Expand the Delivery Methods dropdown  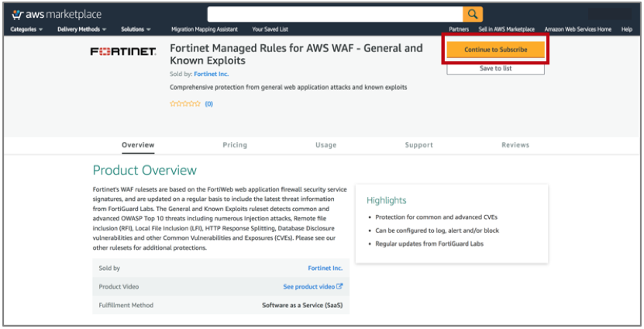click(81, 29)
